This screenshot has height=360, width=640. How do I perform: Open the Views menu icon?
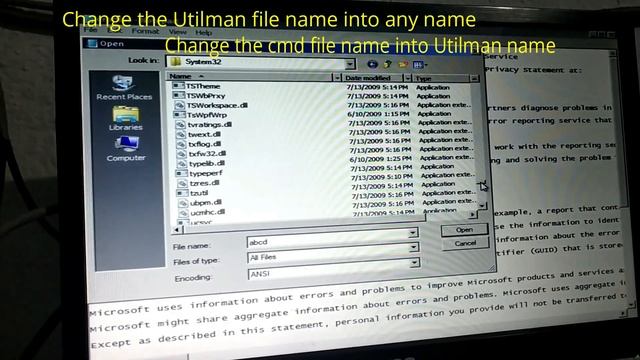click(x=419, y=65)
